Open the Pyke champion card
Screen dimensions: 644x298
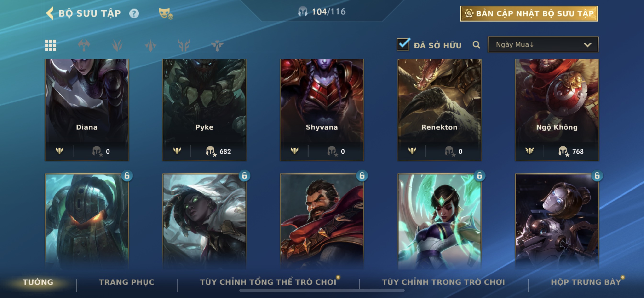coord(204,110)
